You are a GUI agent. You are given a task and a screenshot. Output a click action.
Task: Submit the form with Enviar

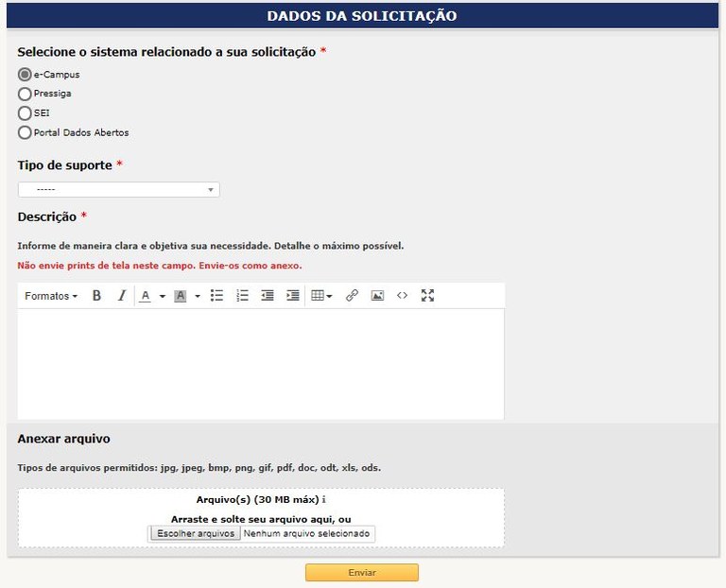click(361, 573)
